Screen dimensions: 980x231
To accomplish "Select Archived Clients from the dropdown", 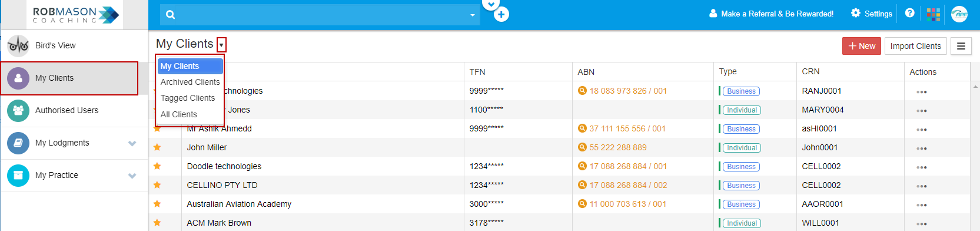I will pyautogui.click(x=190, y=82).
